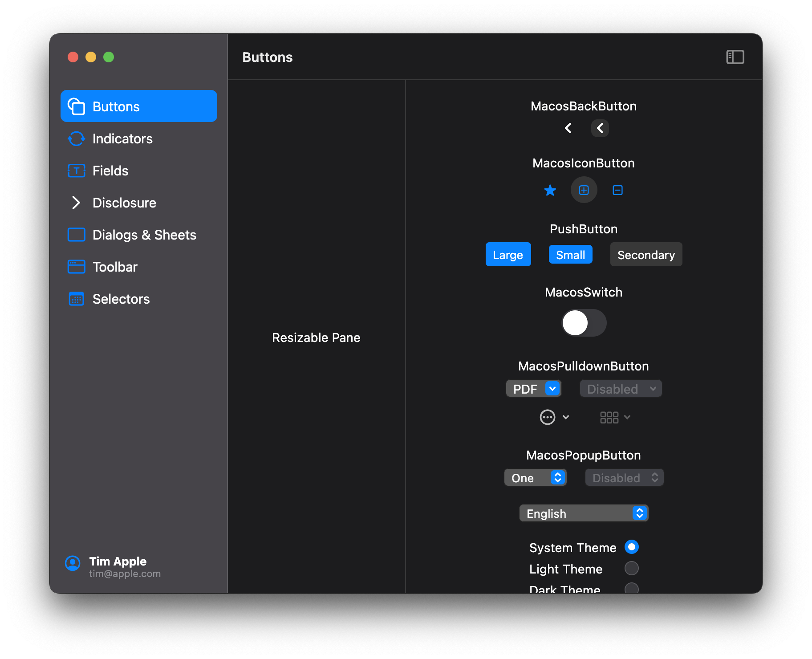
Task: Click the Secondary push button
Action: tap(646, 254)
